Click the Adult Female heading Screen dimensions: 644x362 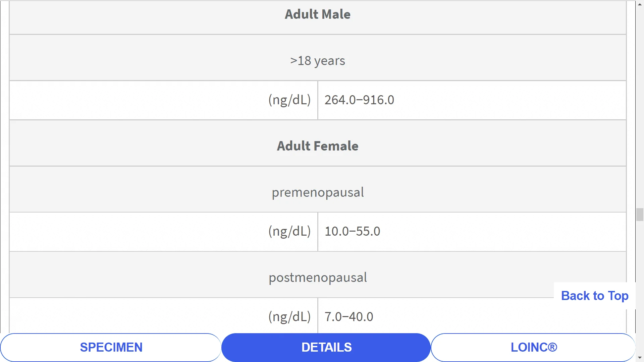point(317,146)
